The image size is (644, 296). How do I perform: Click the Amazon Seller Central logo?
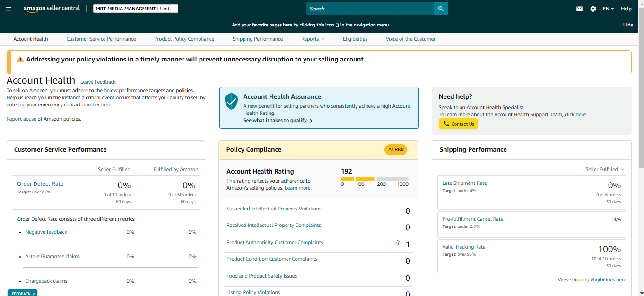coord(52,9)
